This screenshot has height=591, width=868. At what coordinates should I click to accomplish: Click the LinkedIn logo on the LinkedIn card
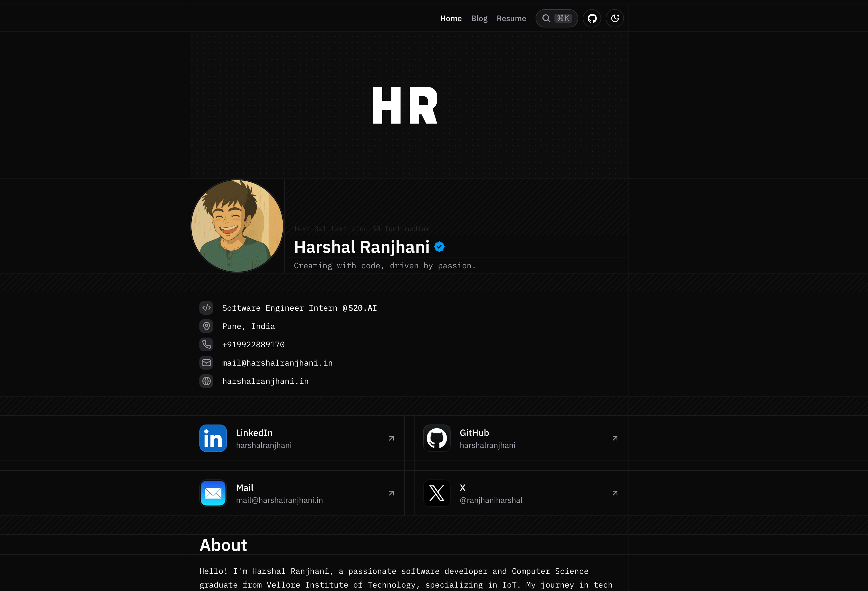pyautogui.click(x=213, y=438)
